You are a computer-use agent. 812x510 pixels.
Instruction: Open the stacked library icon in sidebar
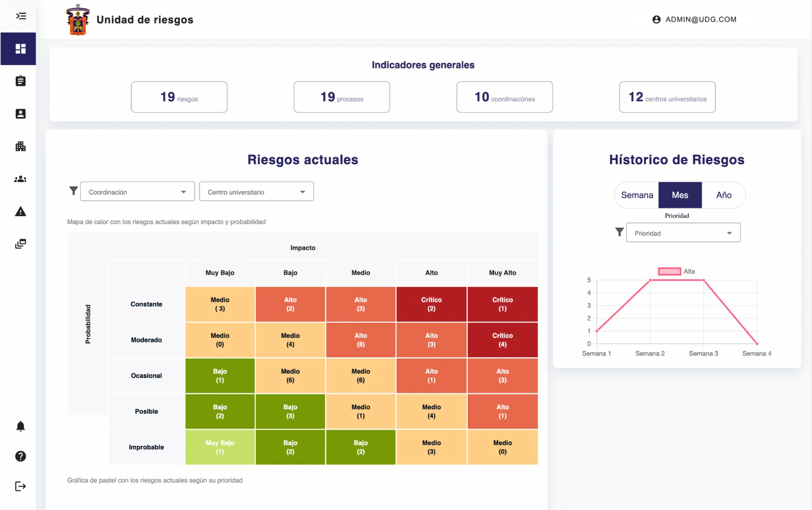coord(20,244)
